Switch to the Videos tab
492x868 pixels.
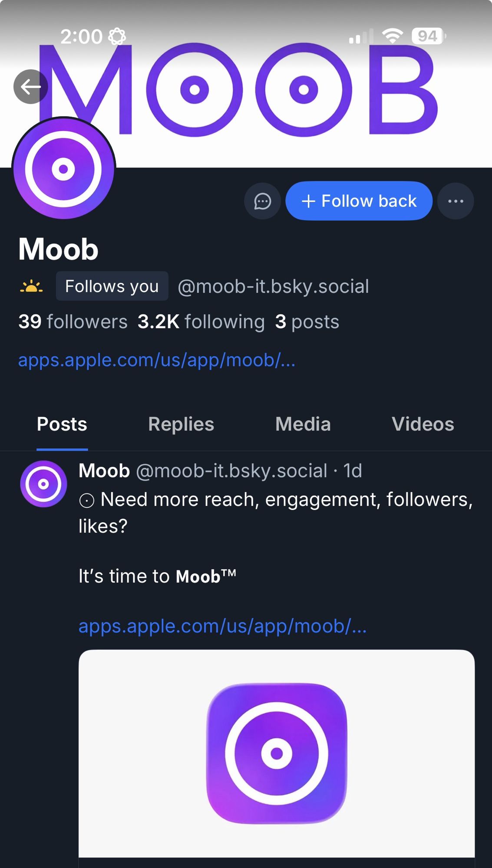tap(423, 424)
